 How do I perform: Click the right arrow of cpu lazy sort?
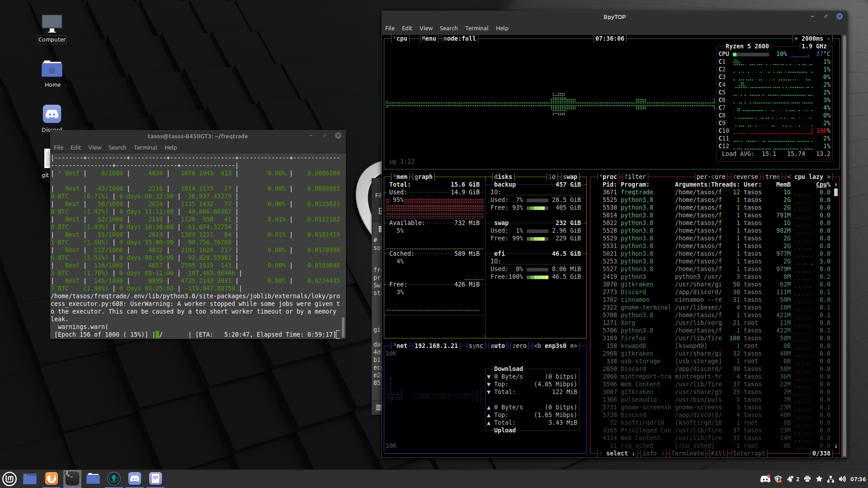pos(829,177)
